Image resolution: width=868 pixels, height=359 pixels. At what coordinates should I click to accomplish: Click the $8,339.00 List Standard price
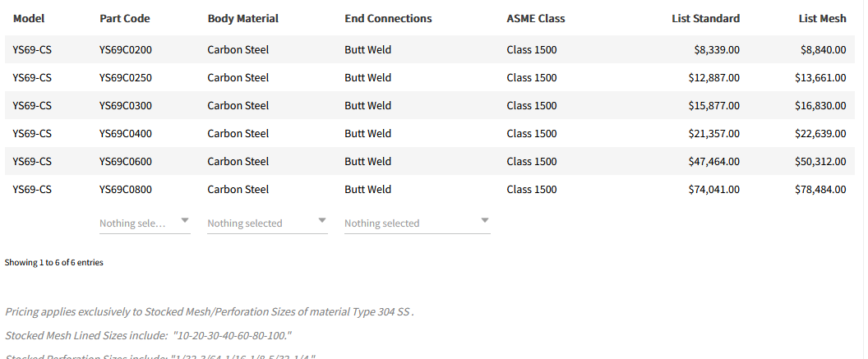click(717, 49)
